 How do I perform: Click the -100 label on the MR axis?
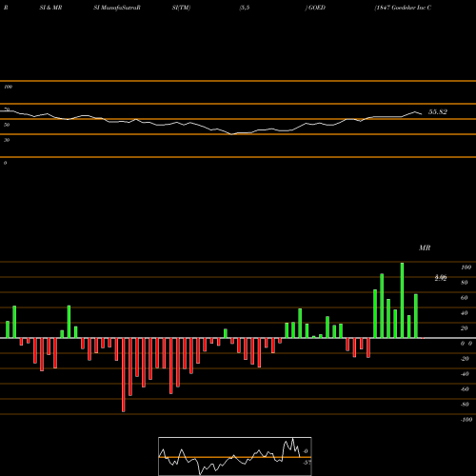(x=466, y=420)
